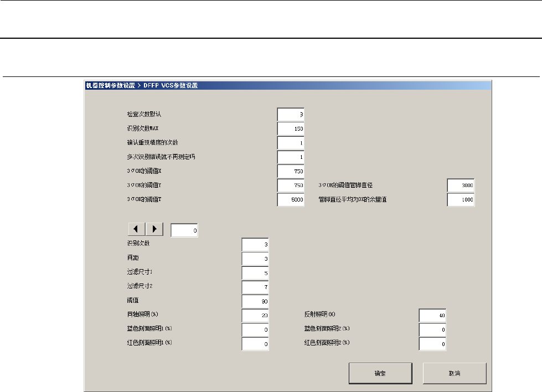Click the index field showing 0 beside arrows
This screenshot has height=392, width=542.
(x=184, y=230)
